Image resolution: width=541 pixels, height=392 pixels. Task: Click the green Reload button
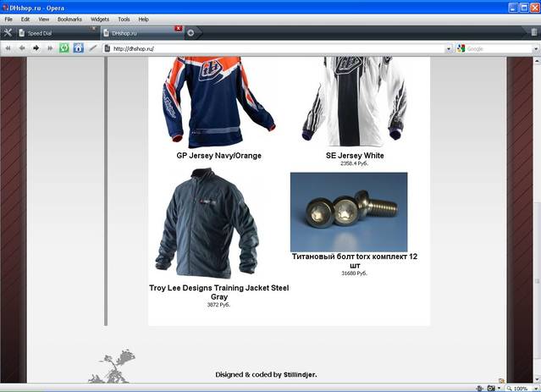click(64, 48)
